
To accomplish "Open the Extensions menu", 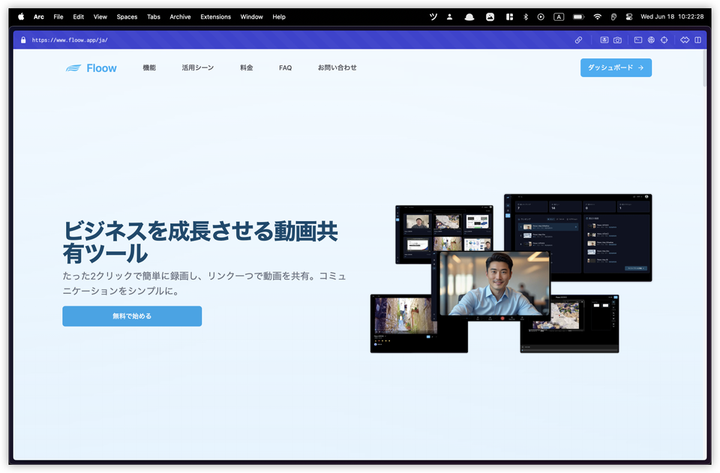I will [x=215, y=17].
